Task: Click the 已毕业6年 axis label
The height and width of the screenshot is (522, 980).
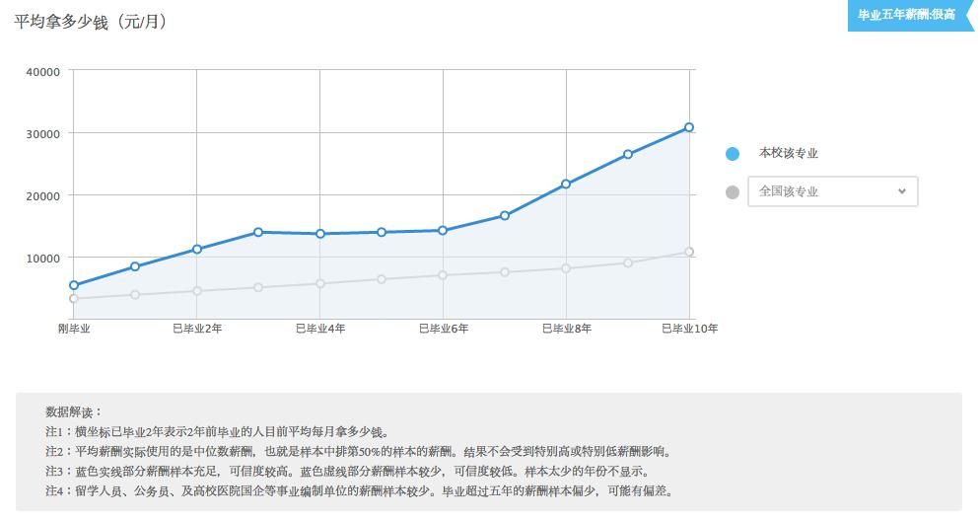Action: [443, 329]
